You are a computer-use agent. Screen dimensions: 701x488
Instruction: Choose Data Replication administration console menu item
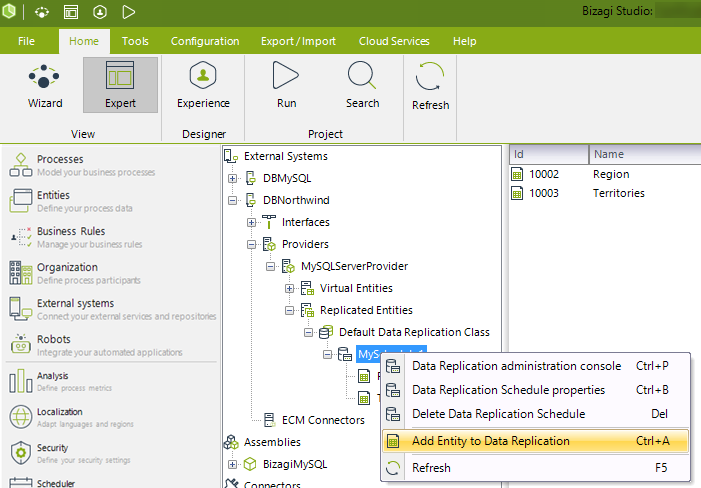tap(535, 366)
